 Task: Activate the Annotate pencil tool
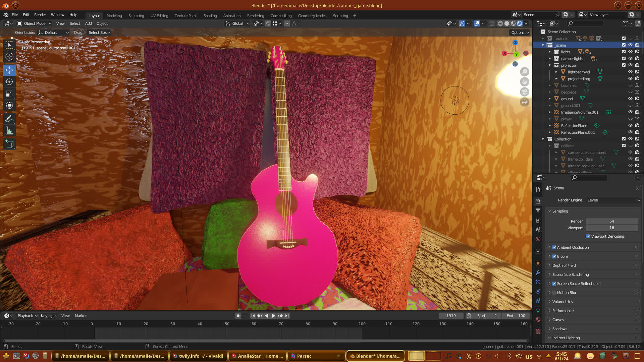tap(9, 119)
